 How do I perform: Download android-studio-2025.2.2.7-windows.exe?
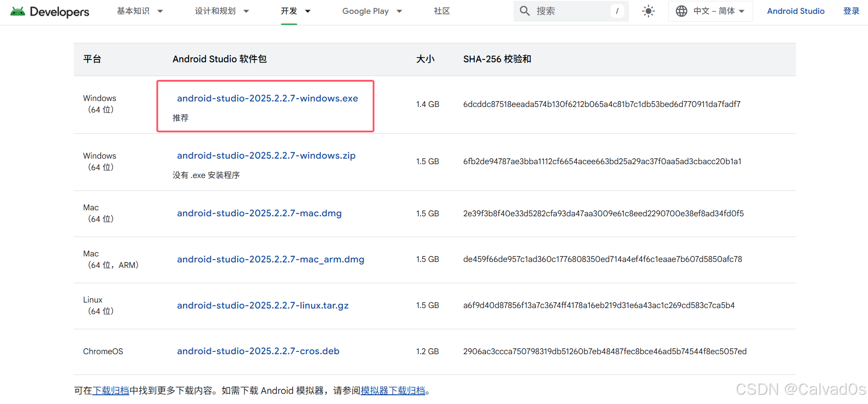tap(268, 98)
